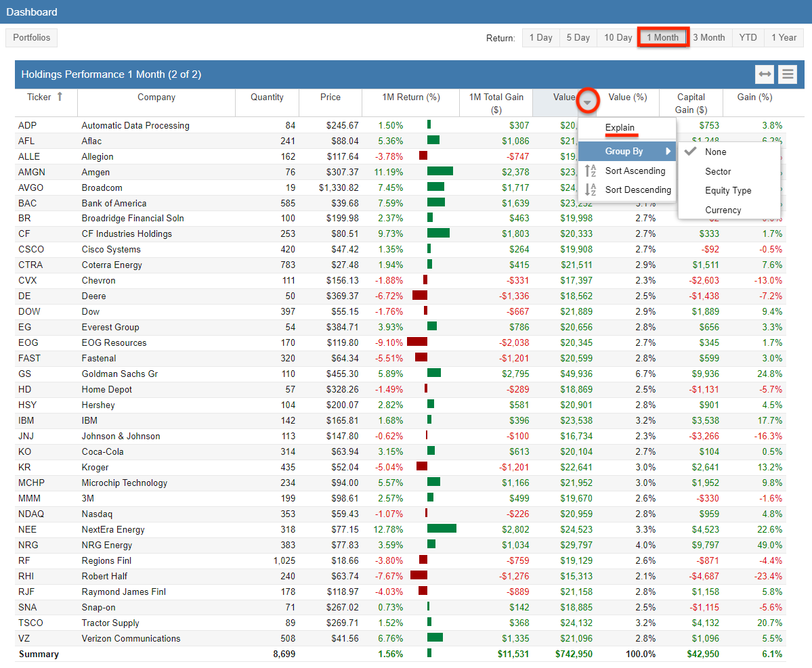
Task: Select the 1 Month return period
Action: [x=662, y=38]
